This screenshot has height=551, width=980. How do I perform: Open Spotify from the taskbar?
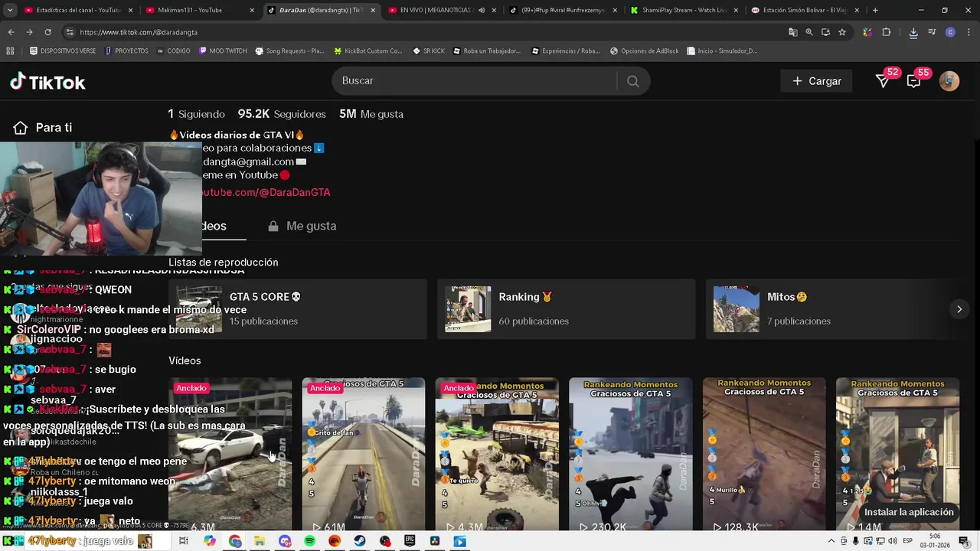point(310,541)
